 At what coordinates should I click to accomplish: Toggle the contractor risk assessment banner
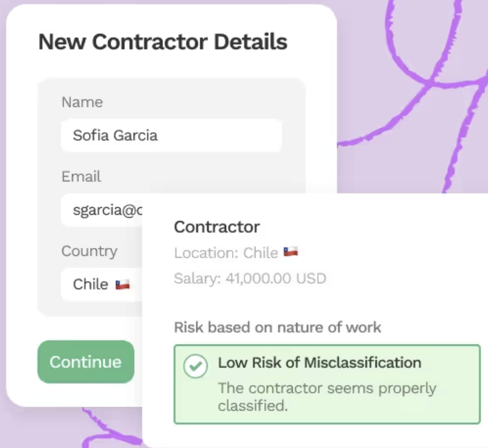point(326,383)
